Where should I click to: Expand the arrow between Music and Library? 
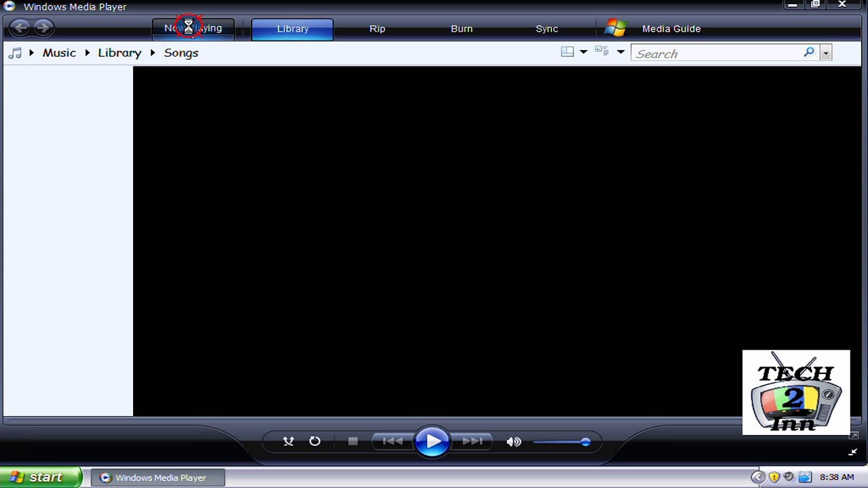point(87,53)
